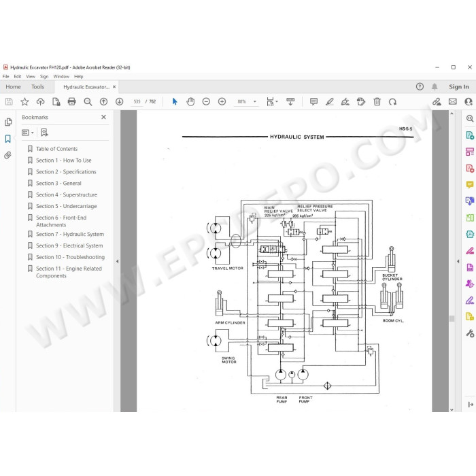
Task: Activate the arrow selection tool
Action: point(175,102)
